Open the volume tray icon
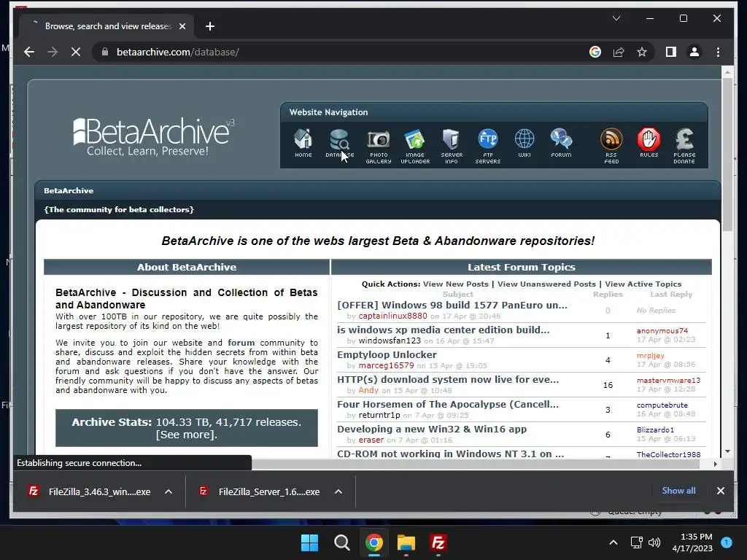This screenshot has height=560, width=747. pyautogui.click(x=654, y=542)
